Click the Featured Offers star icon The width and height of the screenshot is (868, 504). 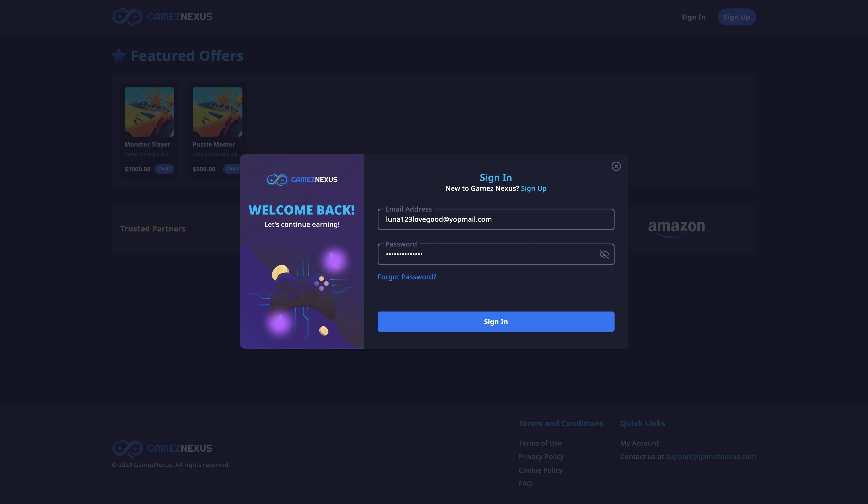(119, 55)
